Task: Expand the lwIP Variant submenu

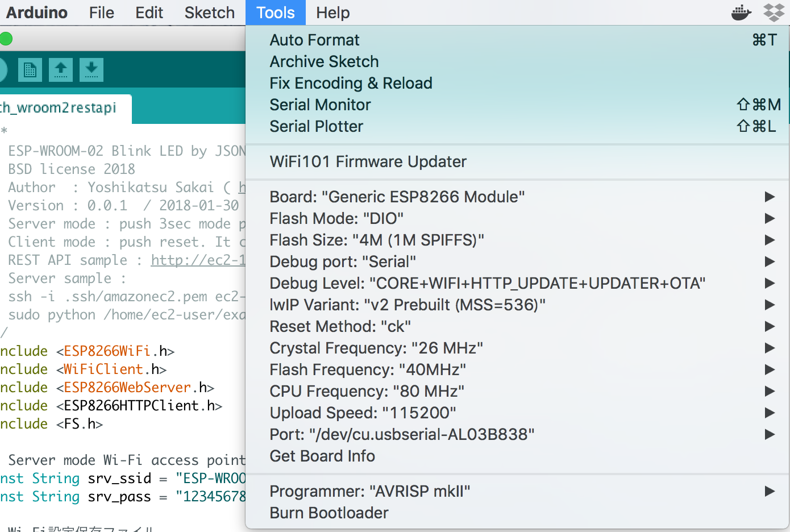Action: point(517,305)
